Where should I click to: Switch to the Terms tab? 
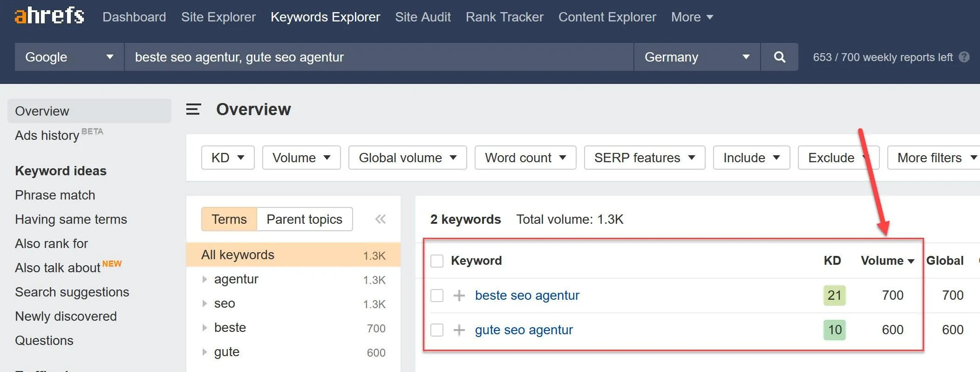(x=229, y=219)
